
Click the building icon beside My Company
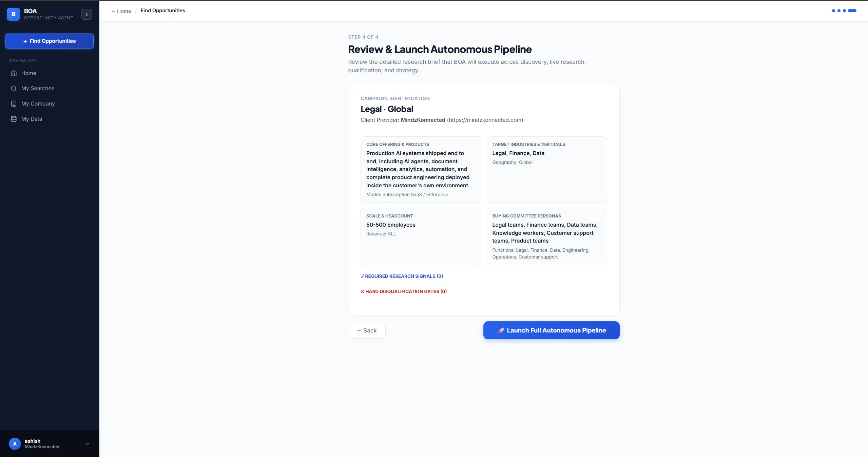14,103
